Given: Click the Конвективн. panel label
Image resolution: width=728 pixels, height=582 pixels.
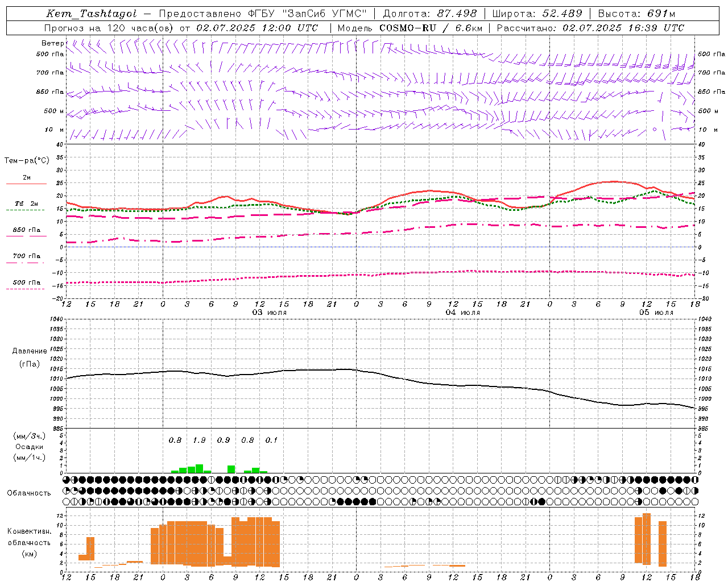Looking at the screenshot, I should (x=30, y=531).
